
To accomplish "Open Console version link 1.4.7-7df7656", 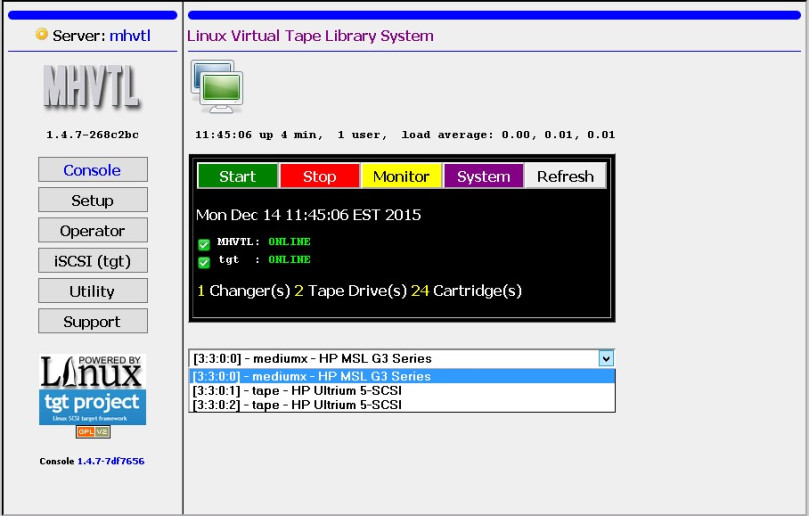I will 111,461.
